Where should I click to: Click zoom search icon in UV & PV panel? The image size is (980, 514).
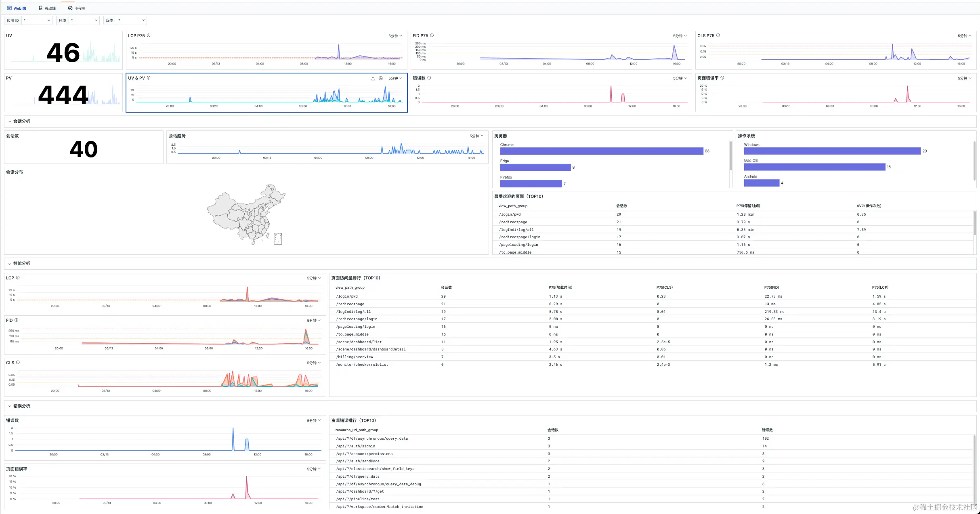click(380, 78)
